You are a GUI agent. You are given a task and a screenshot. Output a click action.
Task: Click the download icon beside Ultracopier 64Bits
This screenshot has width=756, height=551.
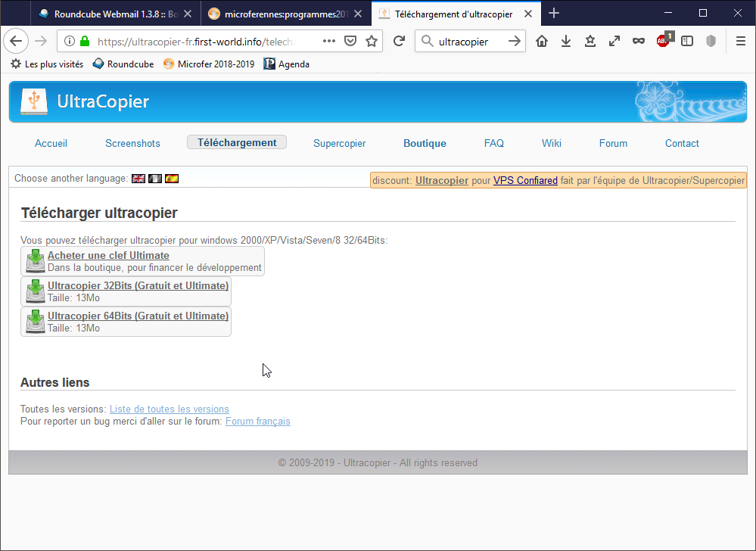[35, 321]
